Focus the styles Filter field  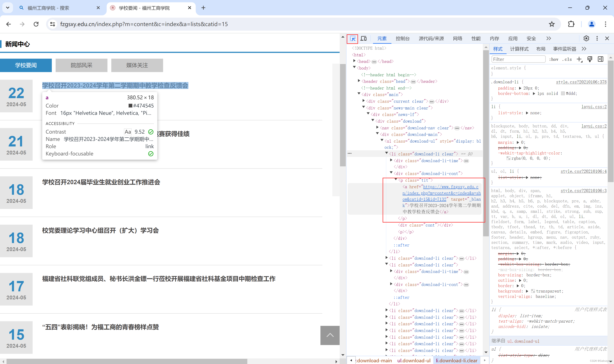tap(518, 59)
